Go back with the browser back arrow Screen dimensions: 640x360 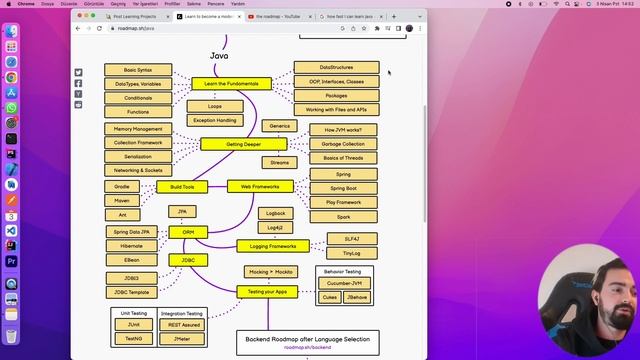78,28
